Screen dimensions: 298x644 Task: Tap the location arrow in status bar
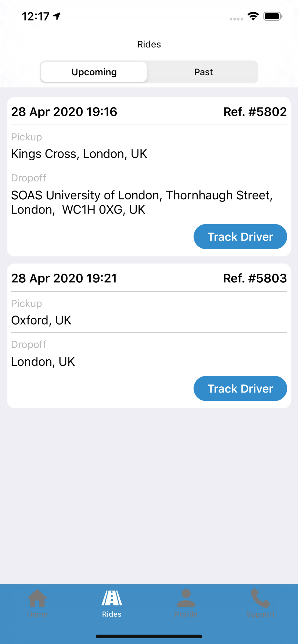tap(57, 16)
